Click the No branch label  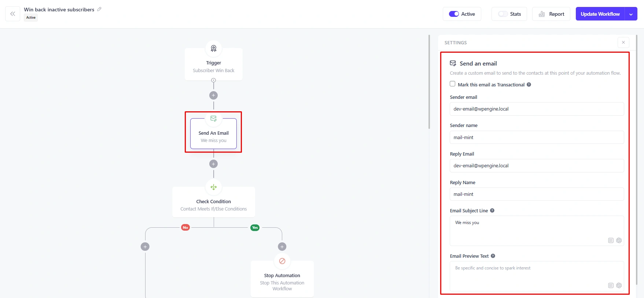tap(185, 228)
